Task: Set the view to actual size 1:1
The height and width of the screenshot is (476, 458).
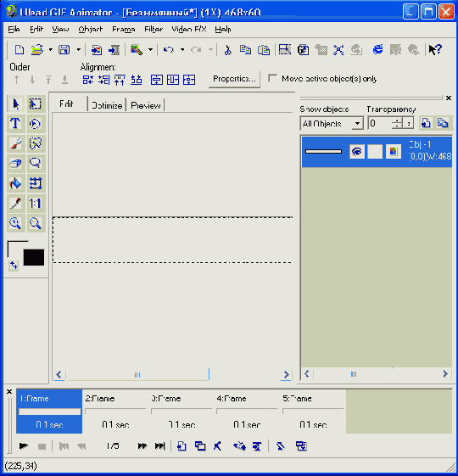Action: tap(36, 203)
